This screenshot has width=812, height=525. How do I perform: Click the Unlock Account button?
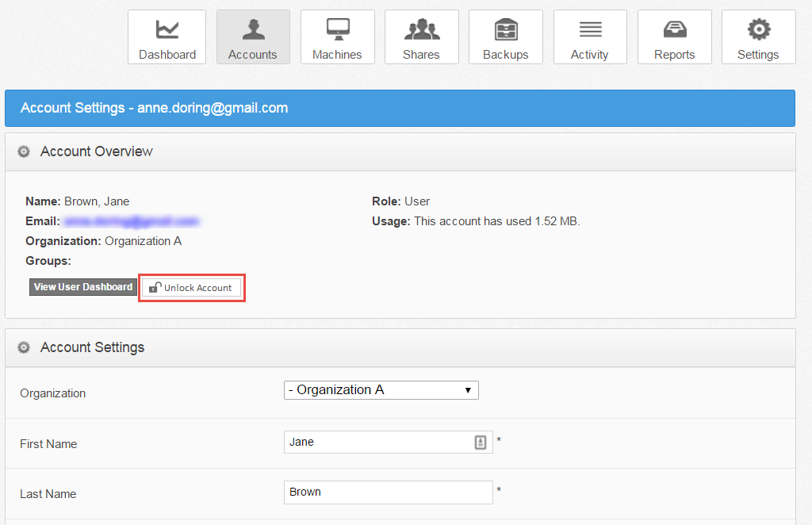[191, 287]
